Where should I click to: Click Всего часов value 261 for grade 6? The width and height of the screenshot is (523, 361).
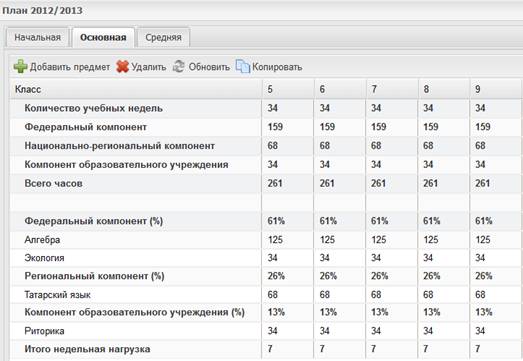tap(327, 184)
